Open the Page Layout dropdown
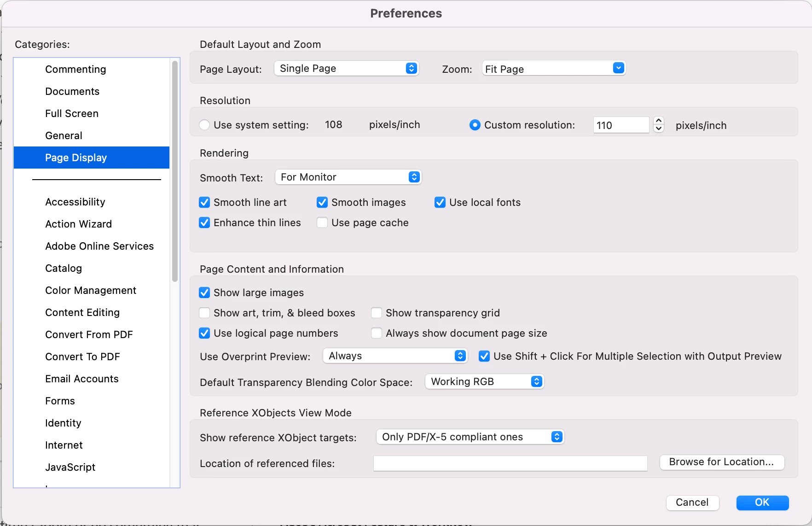812x526 pixels. coord(346,69)
